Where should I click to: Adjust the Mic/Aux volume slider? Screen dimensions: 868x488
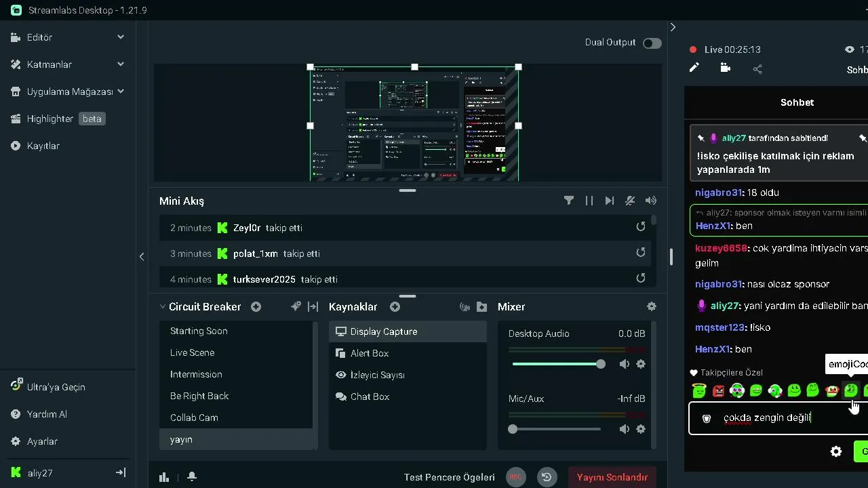[556, 429]
